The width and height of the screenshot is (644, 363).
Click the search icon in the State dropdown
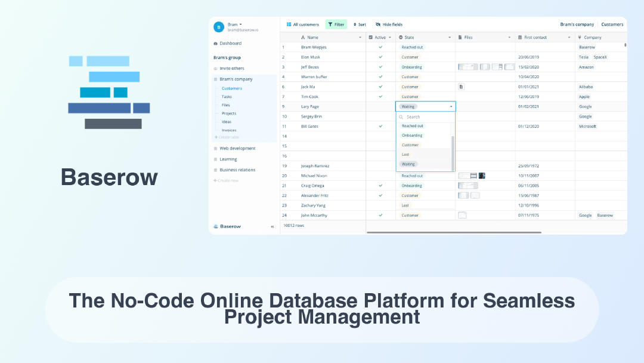pyautogui.click(x=400, y=116)
